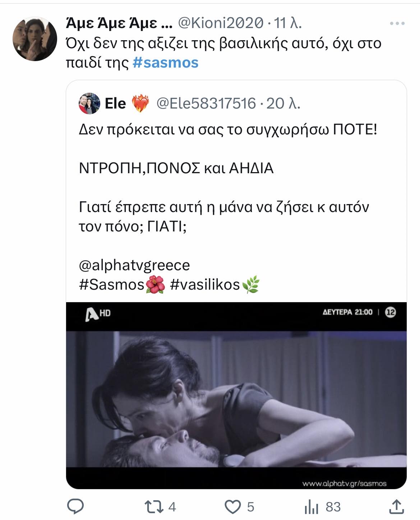Click Ele's small avatar in quoted tweet
Screen dimensions: 420x520
89,103
